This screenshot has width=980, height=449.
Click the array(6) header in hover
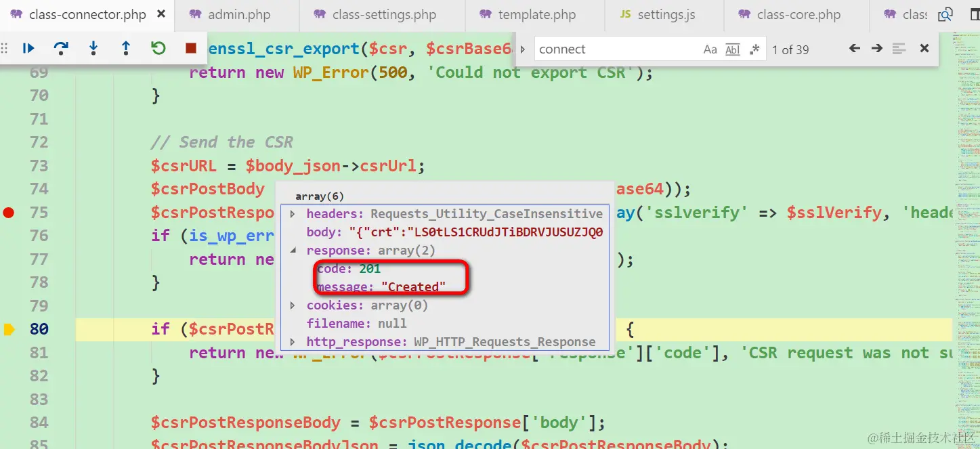pos(320,196)
